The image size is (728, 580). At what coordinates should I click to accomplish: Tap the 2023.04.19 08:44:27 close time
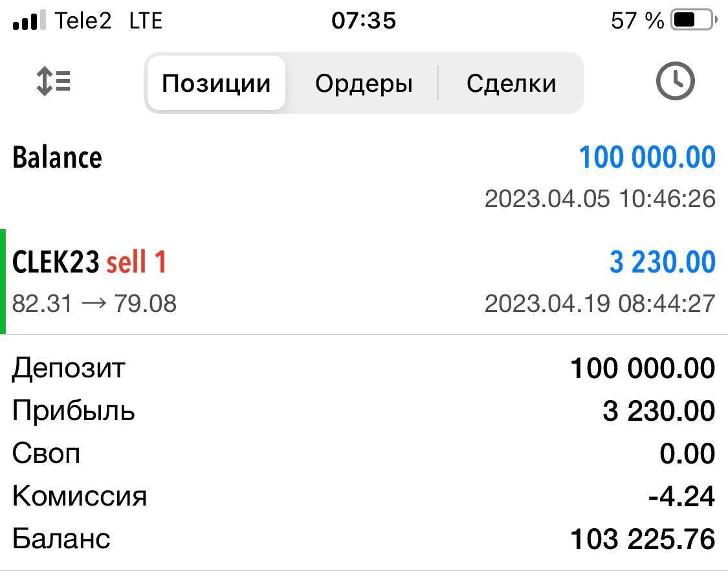(600, 303)
